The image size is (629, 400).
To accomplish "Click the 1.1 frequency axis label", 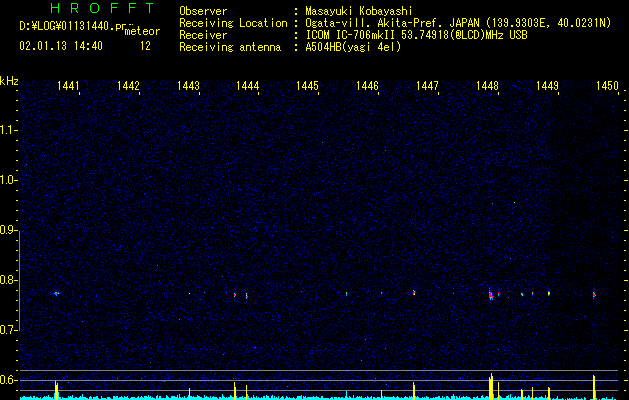I will [8, 130].
